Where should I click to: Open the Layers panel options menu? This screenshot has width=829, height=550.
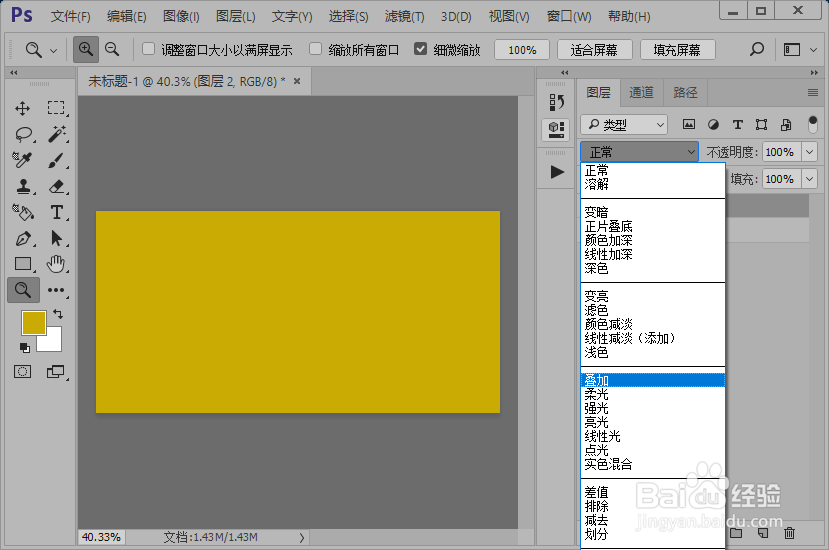[x=813, y=93]
